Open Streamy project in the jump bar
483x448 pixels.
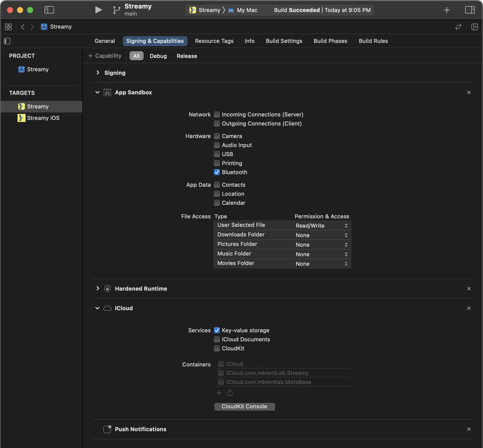point(56,27)
